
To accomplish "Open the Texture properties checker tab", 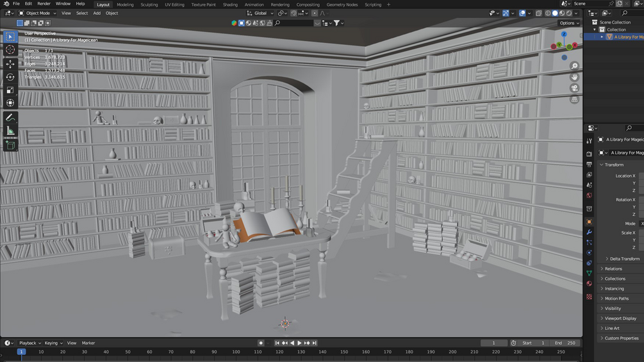I will (589, 297).
